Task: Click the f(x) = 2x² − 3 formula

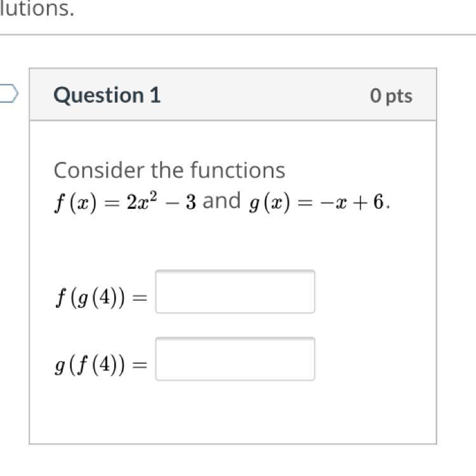Action: point(125,203)
